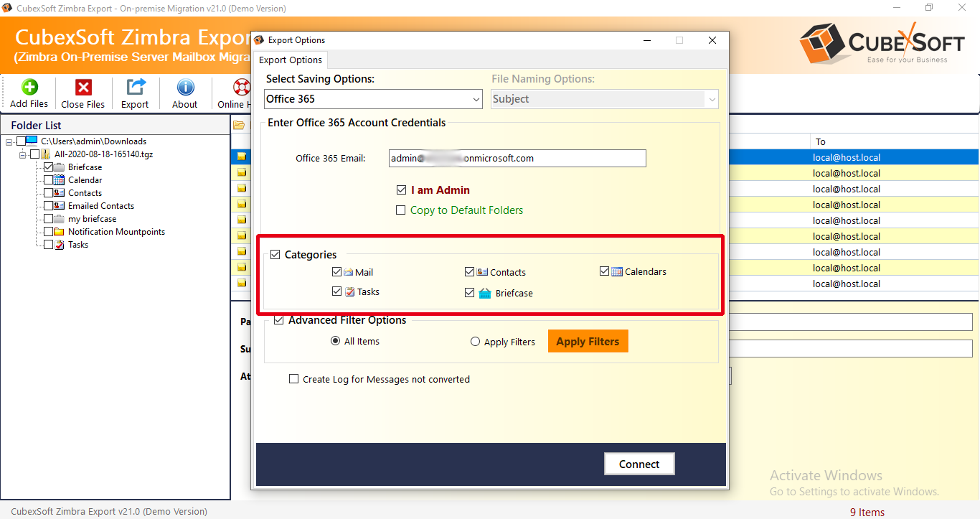Uncheck the I am Admin checkbox

click(x=401, y=190)
